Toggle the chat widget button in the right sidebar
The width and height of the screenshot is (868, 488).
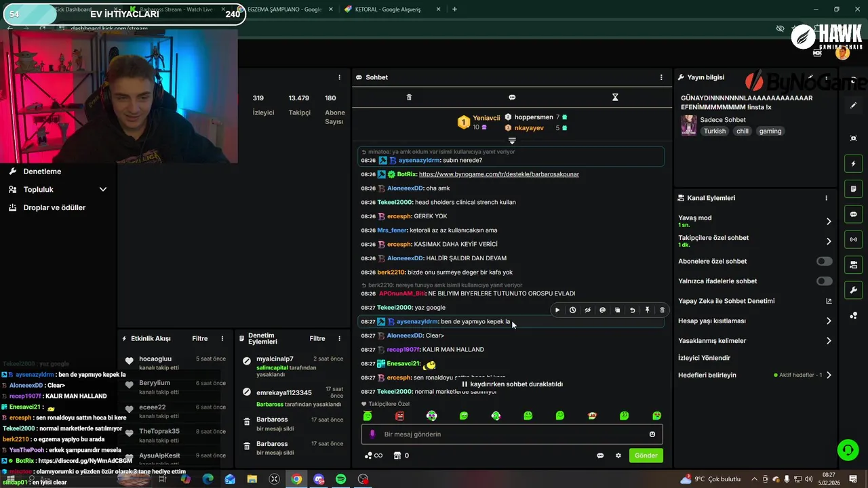coord(854,214)
